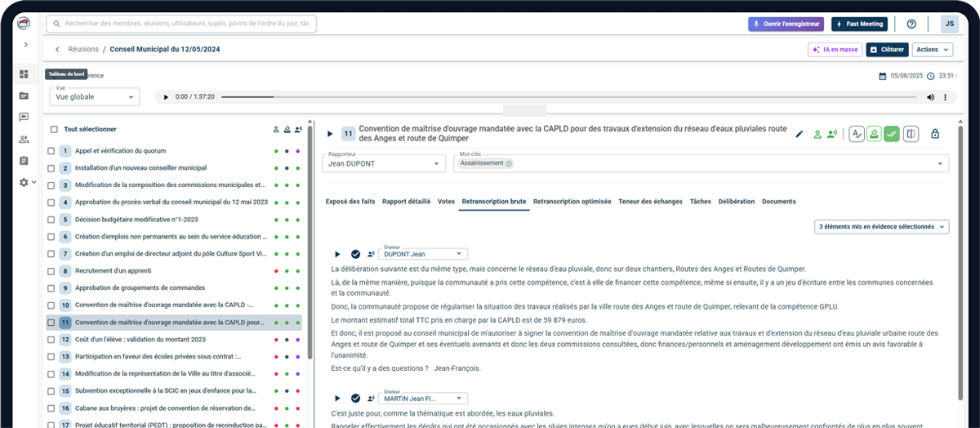Switch to the Votes tab

pos(446,201)
